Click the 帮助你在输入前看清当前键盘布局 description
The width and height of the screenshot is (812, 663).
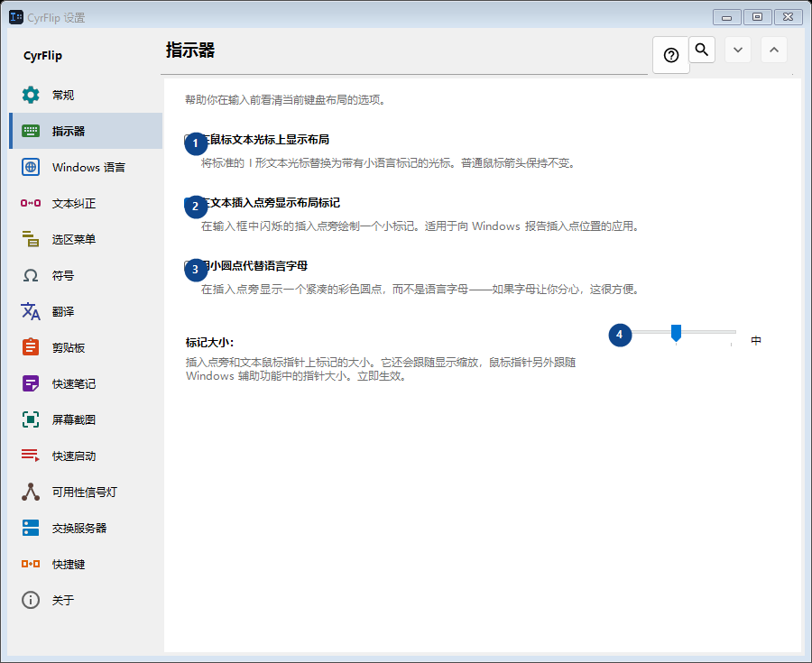pos(286,100)
